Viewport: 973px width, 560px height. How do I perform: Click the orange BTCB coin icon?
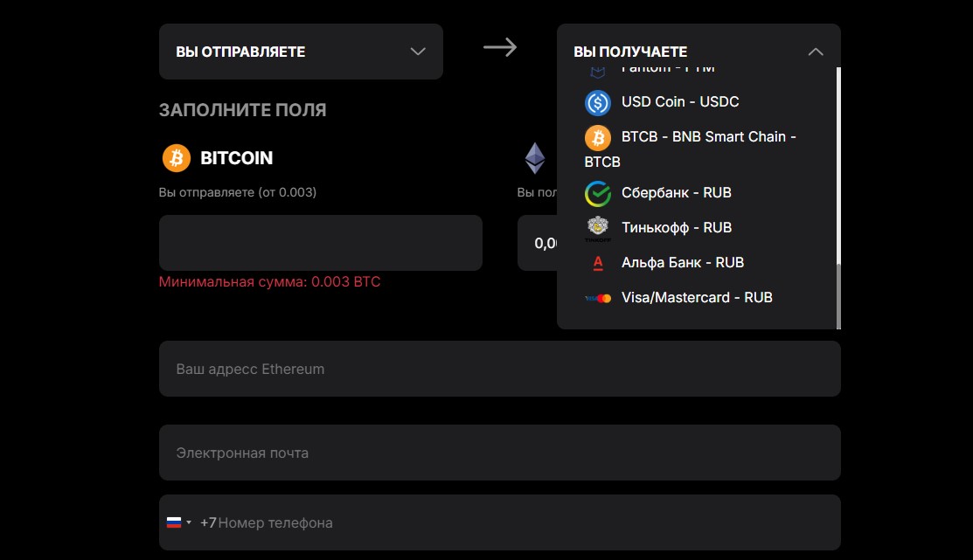[598, 137]
